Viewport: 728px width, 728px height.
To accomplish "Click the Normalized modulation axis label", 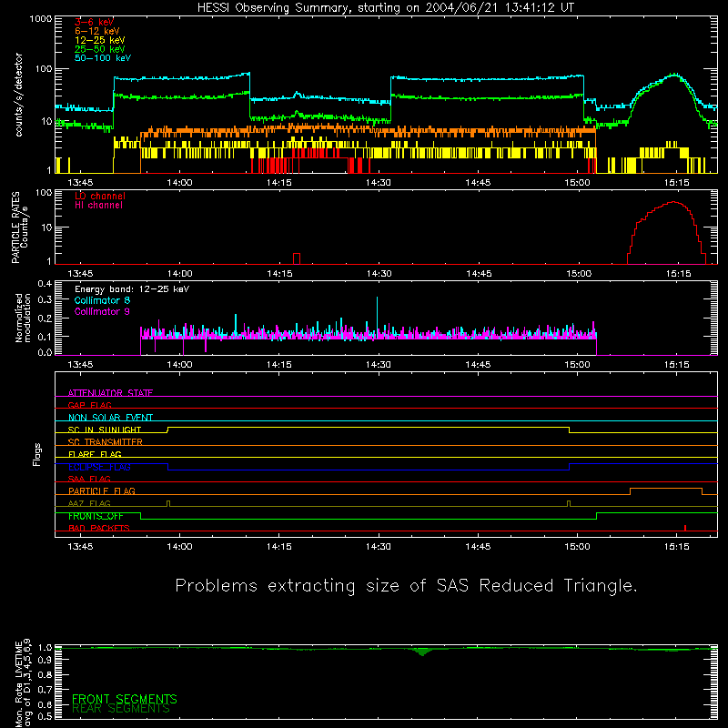I will click(x=23, y=318).
